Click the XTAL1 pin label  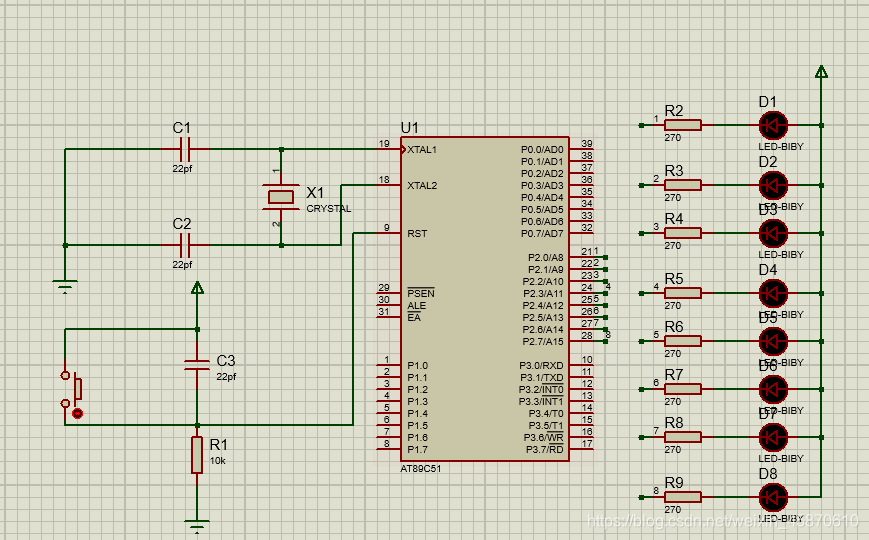(422, 150)
